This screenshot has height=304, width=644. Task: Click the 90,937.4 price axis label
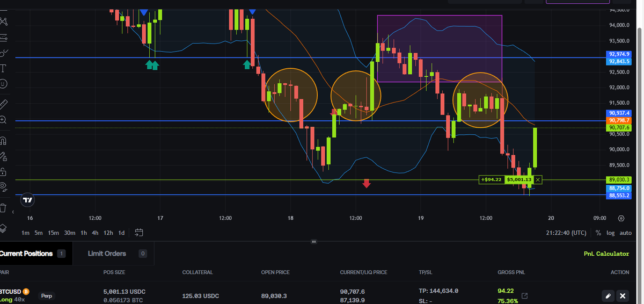pyautogui.click(x=619, y=113)
